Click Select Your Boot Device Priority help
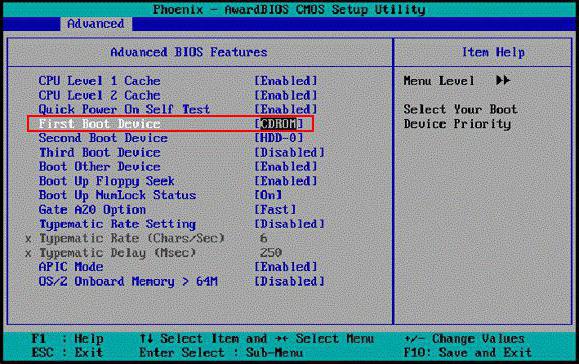Viewport: 579px width, 364px height. pyautogui.click(x=460, y=117)
